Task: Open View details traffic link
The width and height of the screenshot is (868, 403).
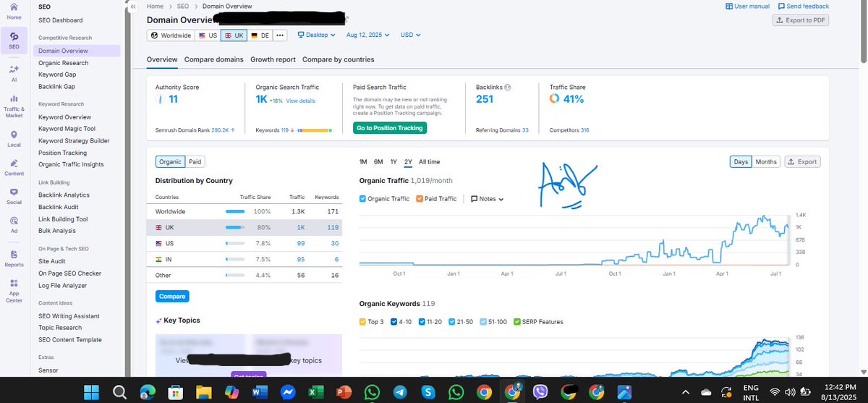Action: click(300, 101)
